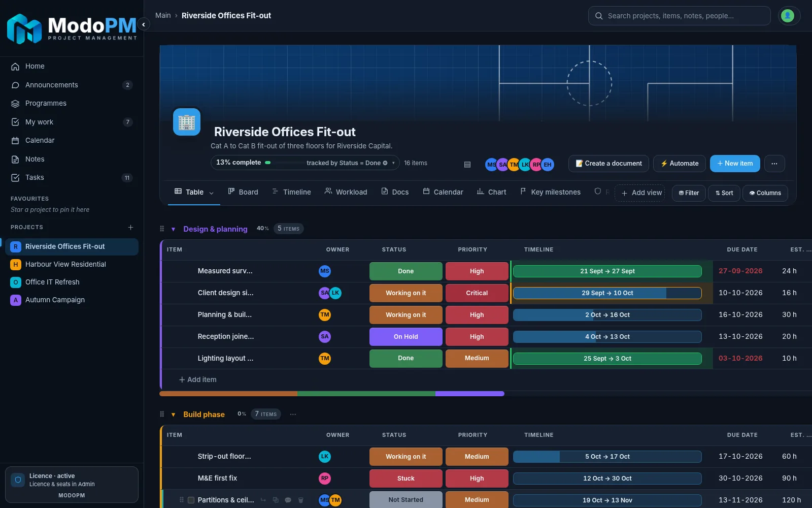Change the Critical priority of Client design si...
The image size is (812, 508).
pos(477,293)
